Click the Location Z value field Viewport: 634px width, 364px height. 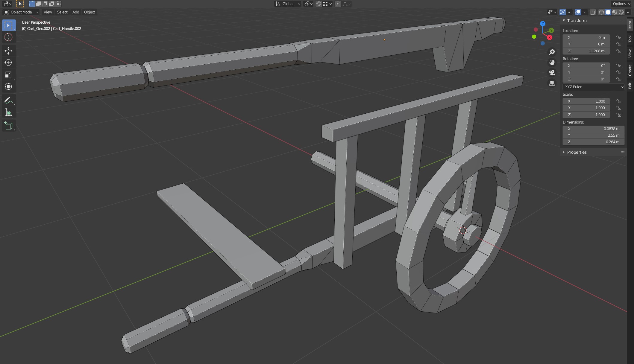tap(586, 51)
